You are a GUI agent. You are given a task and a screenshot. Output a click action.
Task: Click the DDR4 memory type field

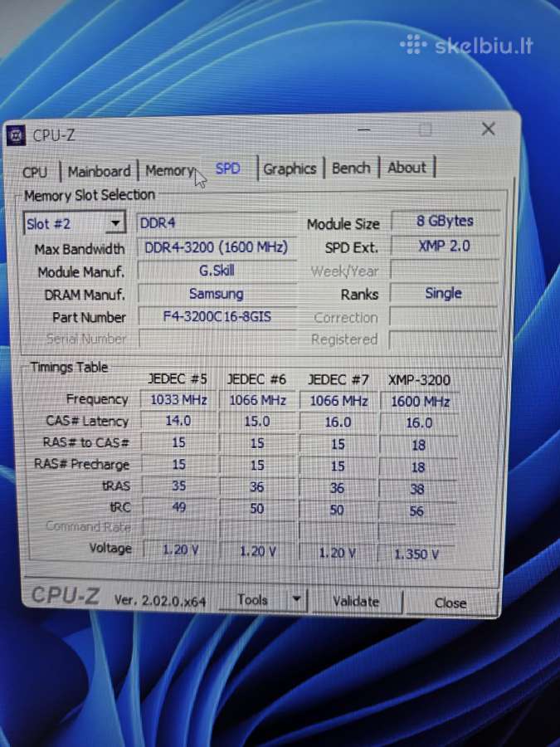tap(217, 222)
